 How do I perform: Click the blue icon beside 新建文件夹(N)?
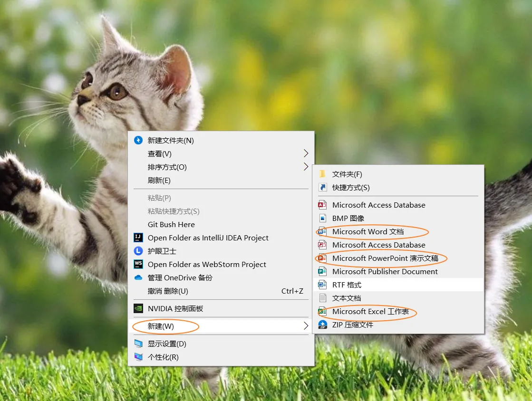coord(138,140)
